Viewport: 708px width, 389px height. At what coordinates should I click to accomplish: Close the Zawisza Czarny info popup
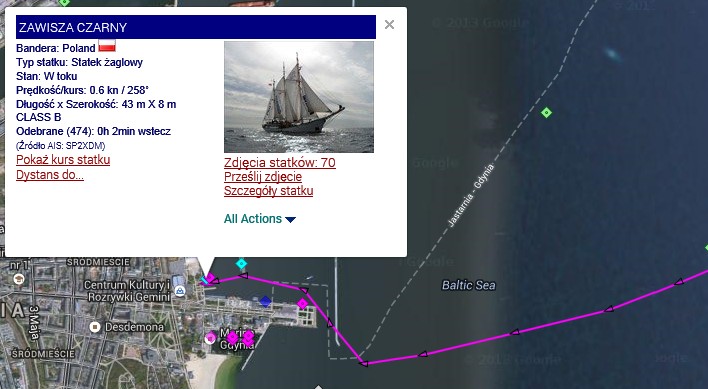[x=389, y=24]
